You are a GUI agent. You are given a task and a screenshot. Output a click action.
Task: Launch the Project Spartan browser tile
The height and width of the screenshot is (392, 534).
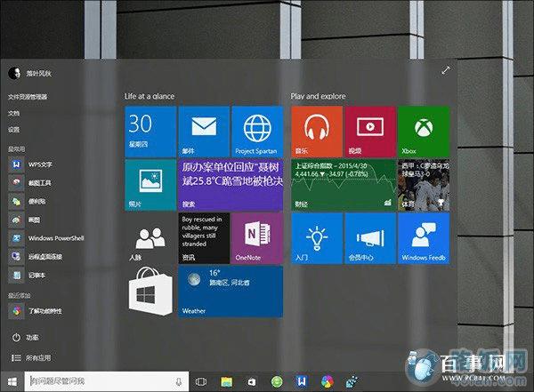pos(257,132)
